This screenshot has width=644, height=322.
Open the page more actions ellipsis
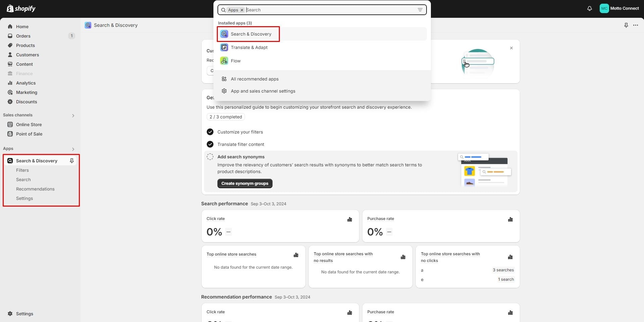pos(635,25)
